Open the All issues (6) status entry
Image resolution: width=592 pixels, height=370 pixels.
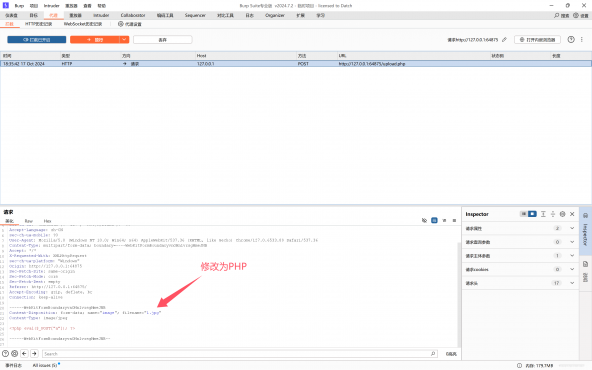tap(45, 365)
